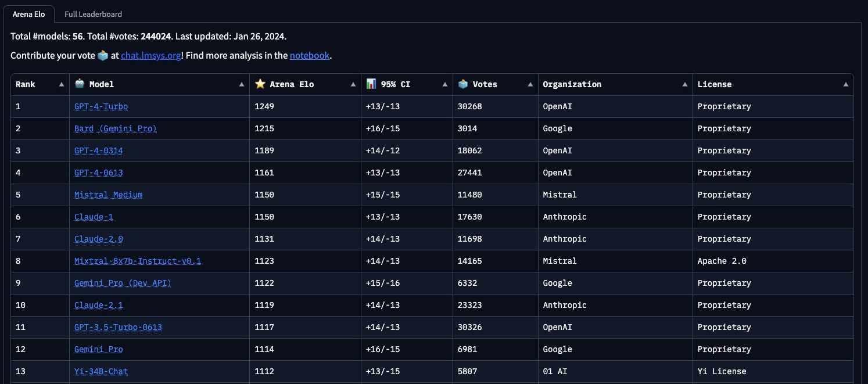Open the Yi-34B-Chat model link
The width and height of the screenshot is (868, 384).
tap(101, 371)
